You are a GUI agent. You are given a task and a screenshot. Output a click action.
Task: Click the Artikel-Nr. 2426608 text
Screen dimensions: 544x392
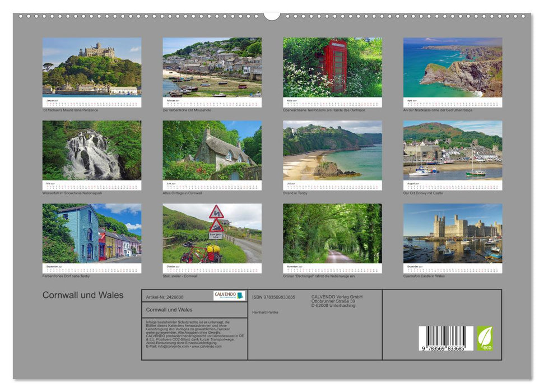165,297
